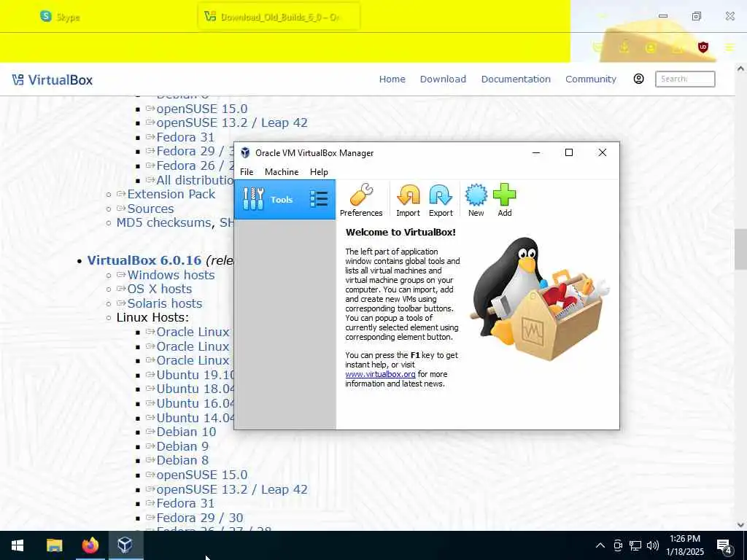The width and height of the screenshot is (747, 560).
Task: Open the Download page from site nav
Action: coord(443,79)
